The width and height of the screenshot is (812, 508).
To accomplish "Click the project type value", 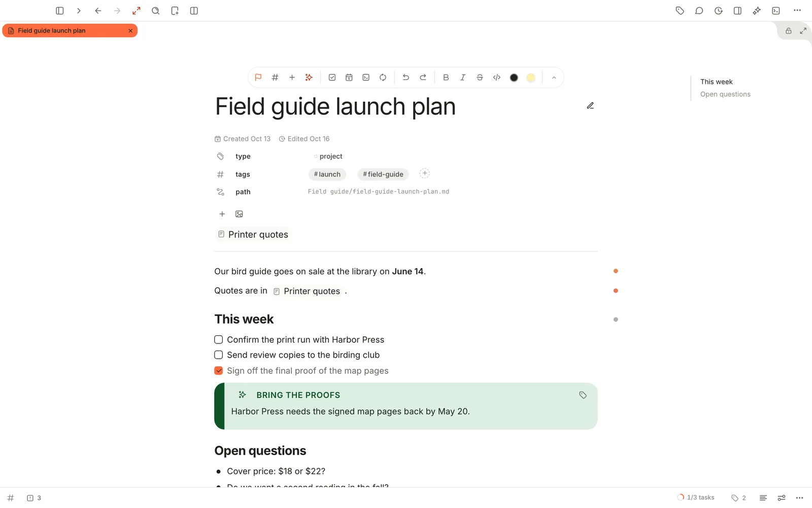I will click(x=328, y=156).
